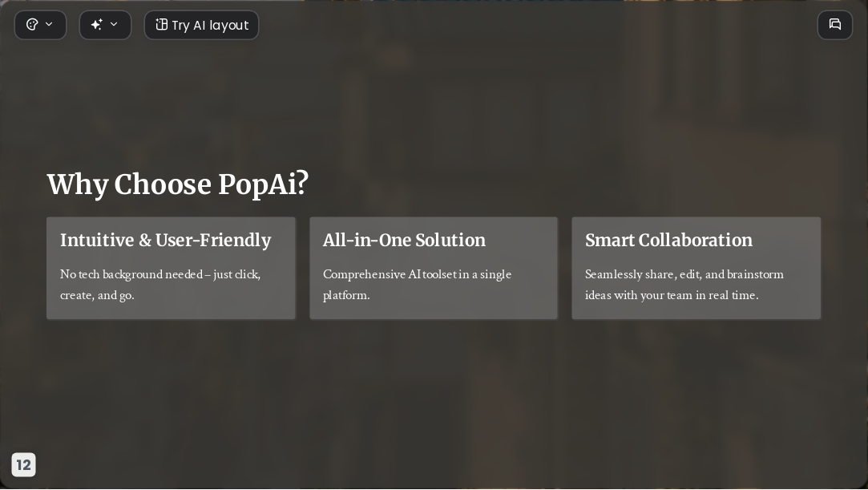Click the 'Comprehensive AI toolset' description text

coord(417,285)
